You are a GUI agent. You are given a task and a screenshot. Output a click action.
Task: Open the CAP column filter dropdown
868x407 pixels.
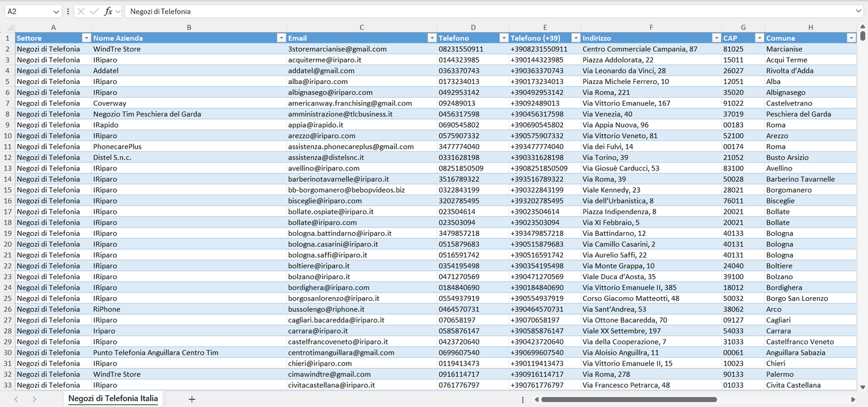tap(759, 38)
